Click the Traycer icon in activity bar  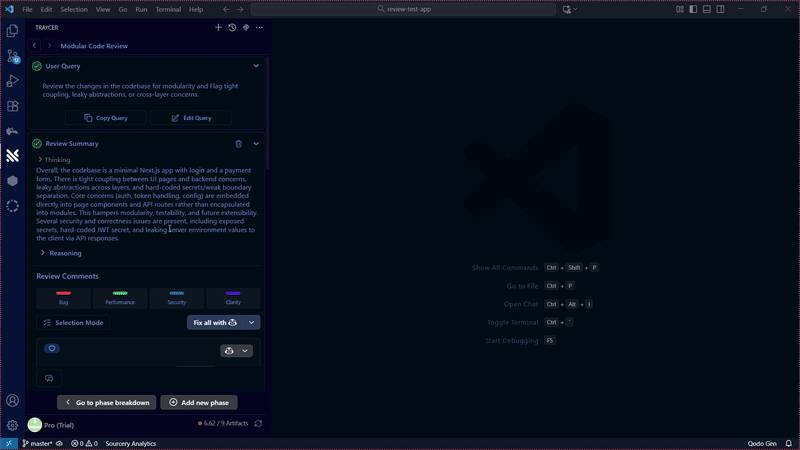[12, 155]
